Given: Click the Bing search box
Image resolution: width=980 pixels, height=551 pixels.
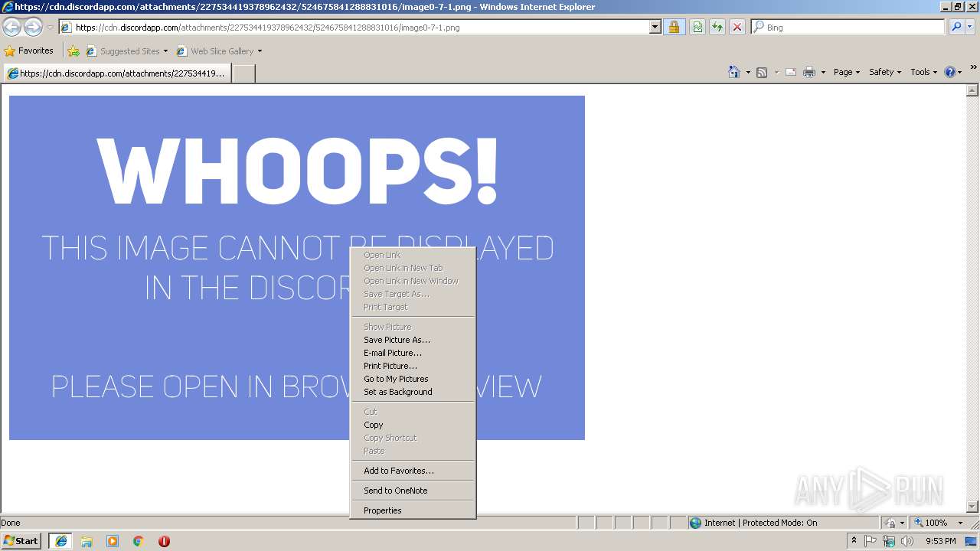Looking at the screenshot, I should coord(848,28).
